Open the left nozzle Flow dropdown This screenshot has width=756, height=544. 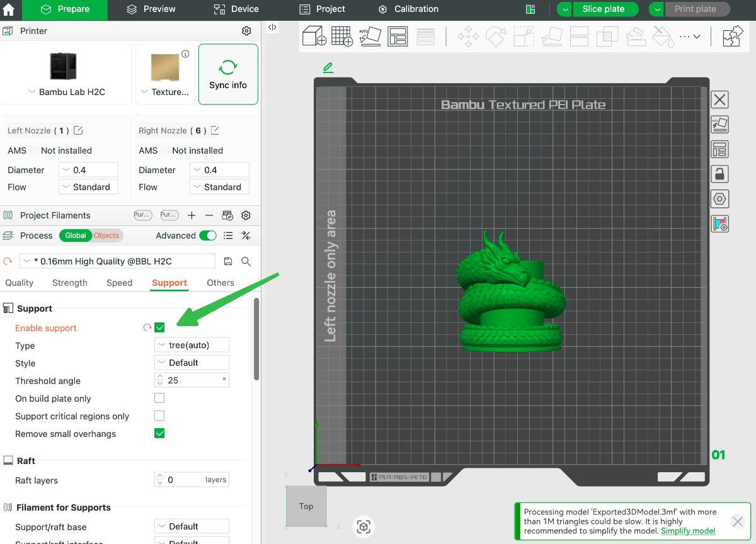click(x=88, y=187)
